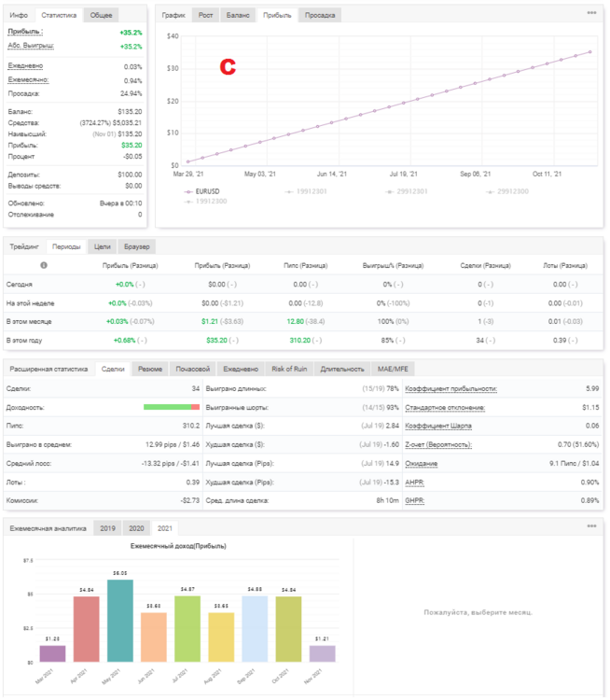Select the Сделки tab

pyautogui.click(x=113, y=369)
